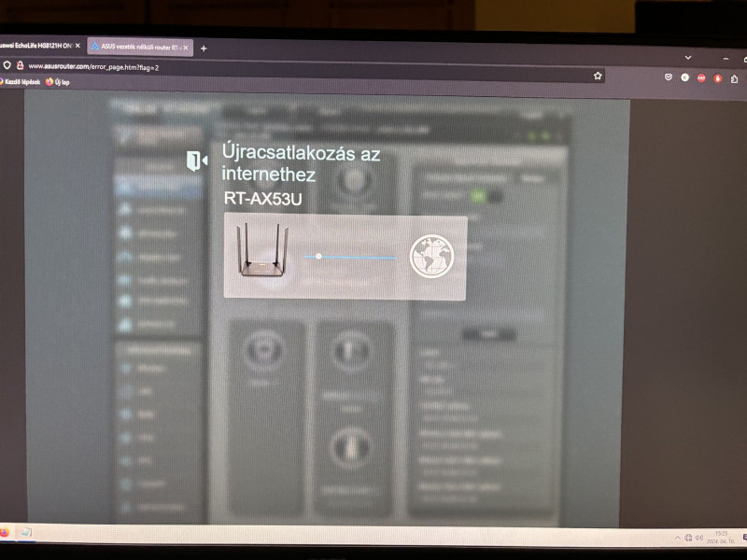Select the ASUS vezeték nélküli router tab
This screenshot has height=560, width=747.
click(139, 48)
